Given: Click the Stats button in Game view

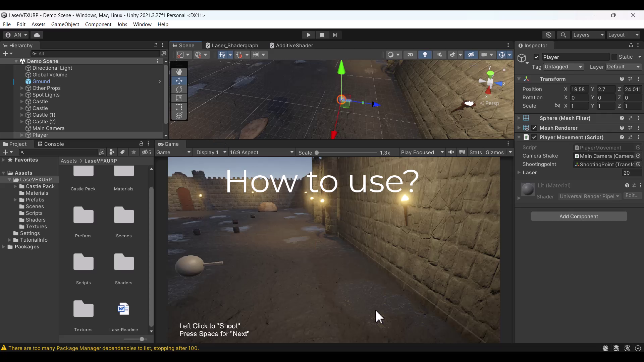Looking at the screenshot, I should (476, 152).
